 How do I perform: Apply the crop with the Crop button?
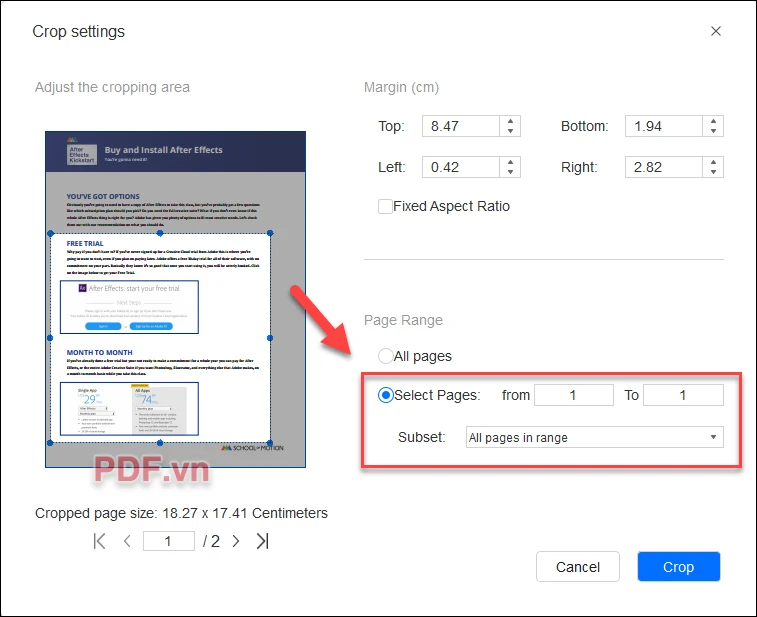(678, 567)
